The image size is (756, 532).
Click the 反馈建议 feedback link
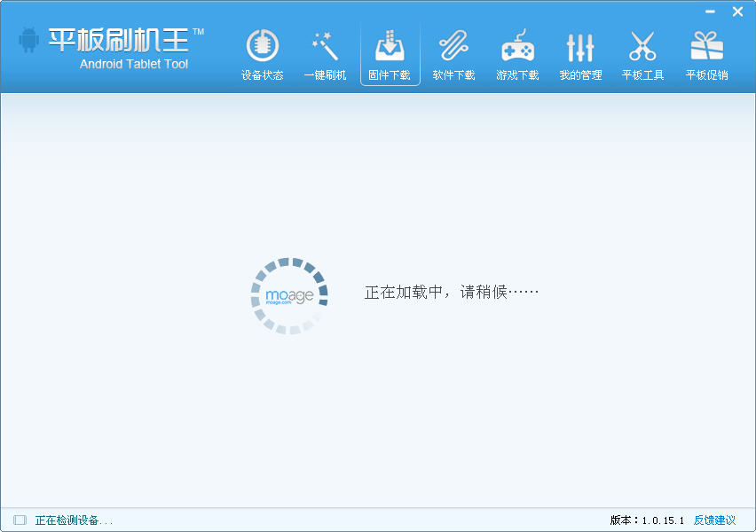[x=714, y=520]
